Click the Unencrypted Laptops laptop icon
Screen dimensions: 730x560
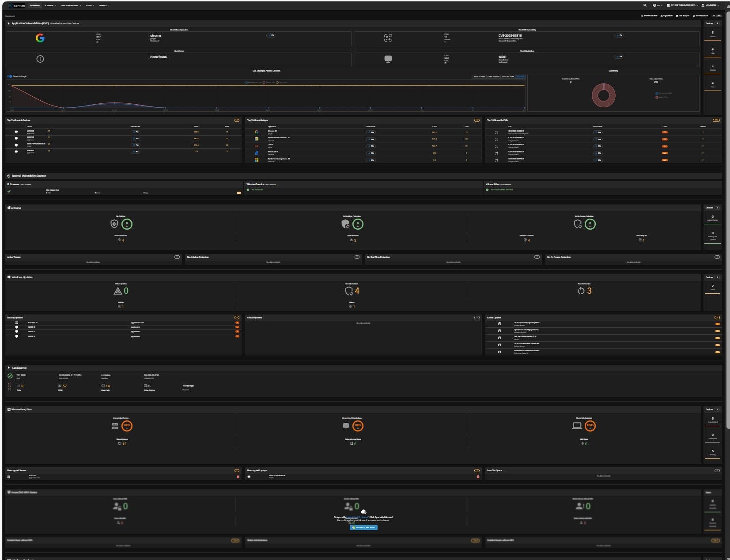(x=577, y=426)
